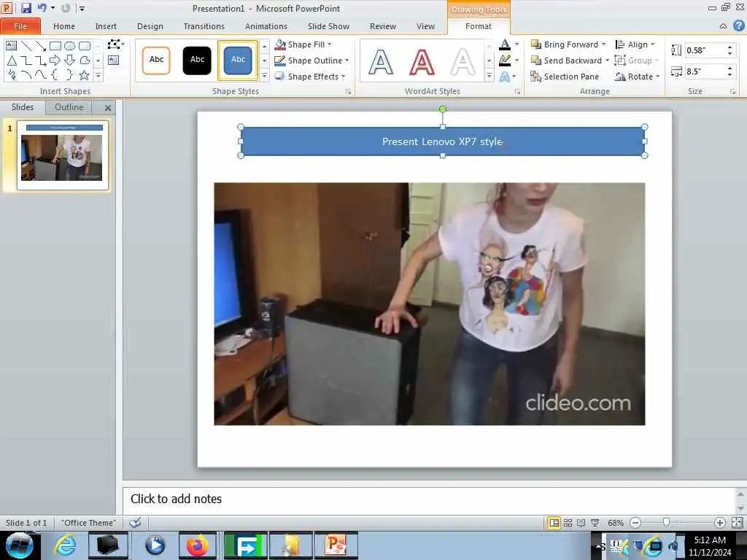Apply white Abc orange outline shape style
The height and width of the screenshot is (560, 747).
pos(156,60)
